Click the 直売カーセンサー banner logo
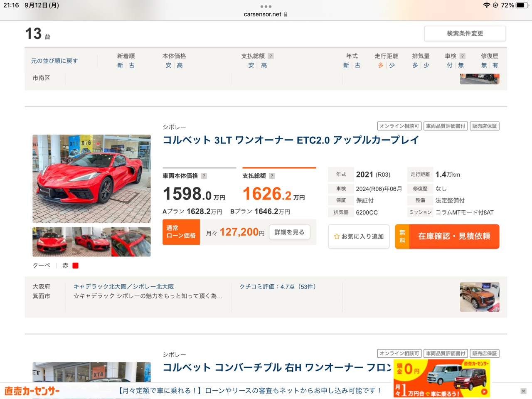Viewport: 532px width, 399px height. coord(32,391)
